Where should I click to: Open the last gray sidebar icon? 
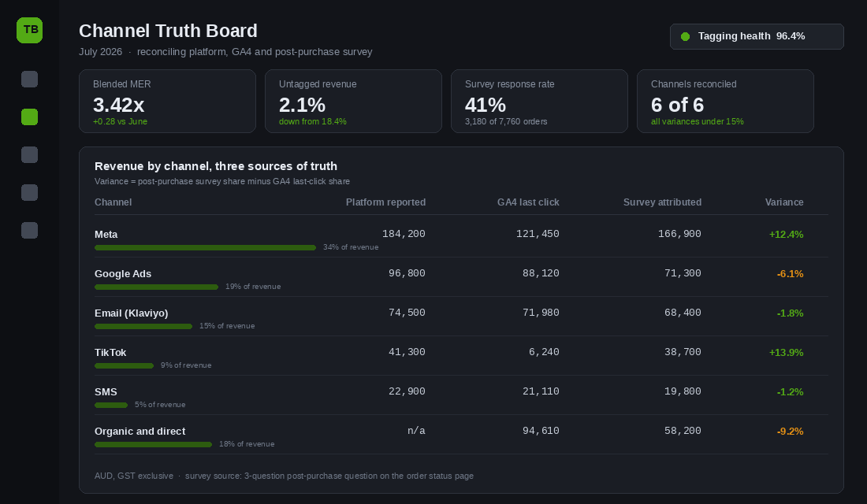click(x=29, y=231)
